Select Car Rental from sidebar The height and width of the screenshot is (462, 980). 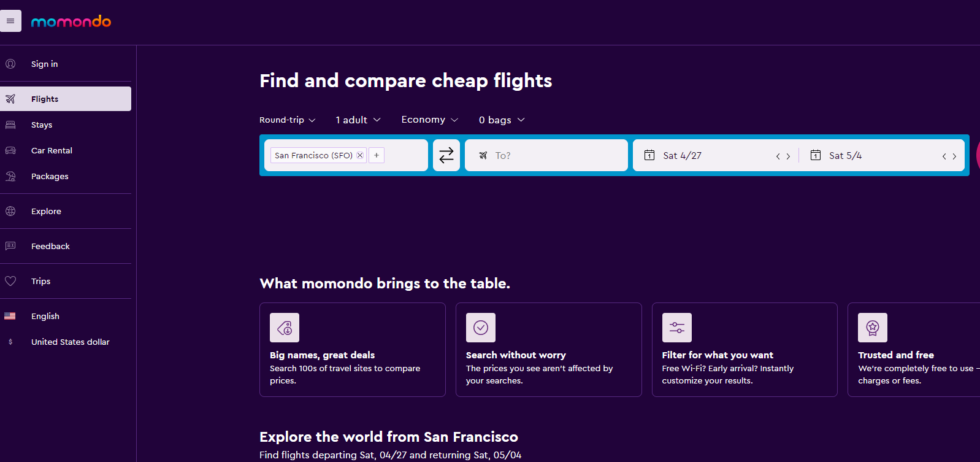point(52,150)
